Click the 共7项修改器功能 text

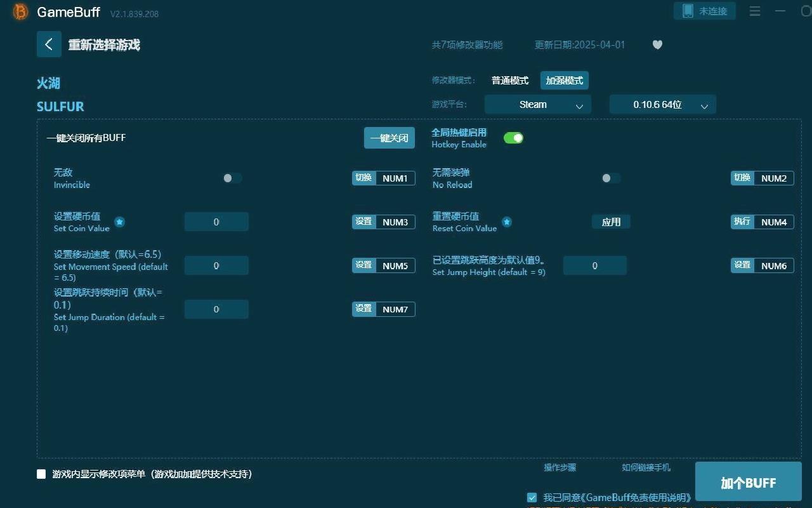pyautogui.click(x=467, y=45)
